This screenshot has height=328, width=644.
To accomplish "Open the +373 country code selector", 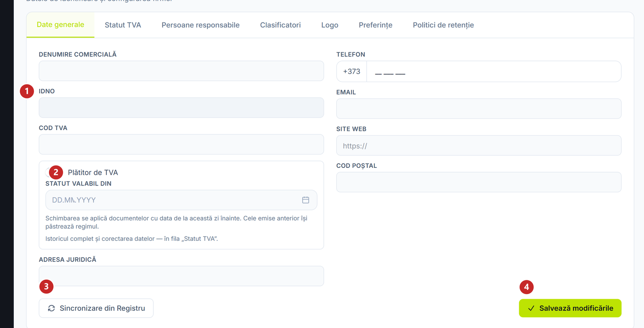I will [352, 71].
